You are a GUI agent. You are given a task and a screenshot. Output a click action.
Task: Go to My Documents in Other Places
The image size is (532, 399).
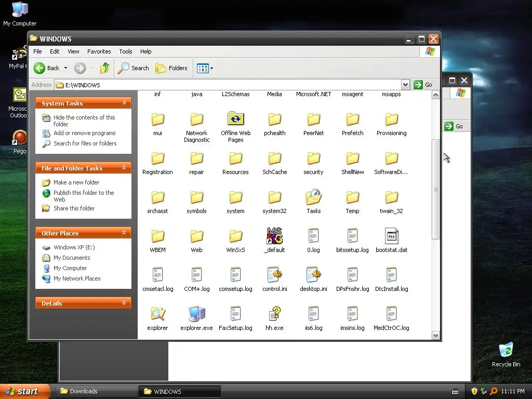72,258
